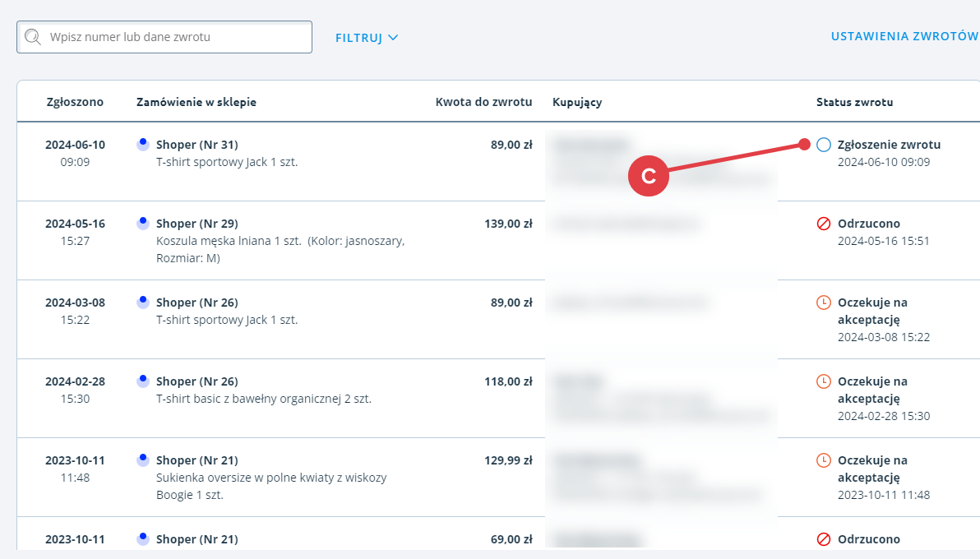Click status text 'Zgłoszenie zwrotu'
This screenshot has width=980, height=559.
889,145
